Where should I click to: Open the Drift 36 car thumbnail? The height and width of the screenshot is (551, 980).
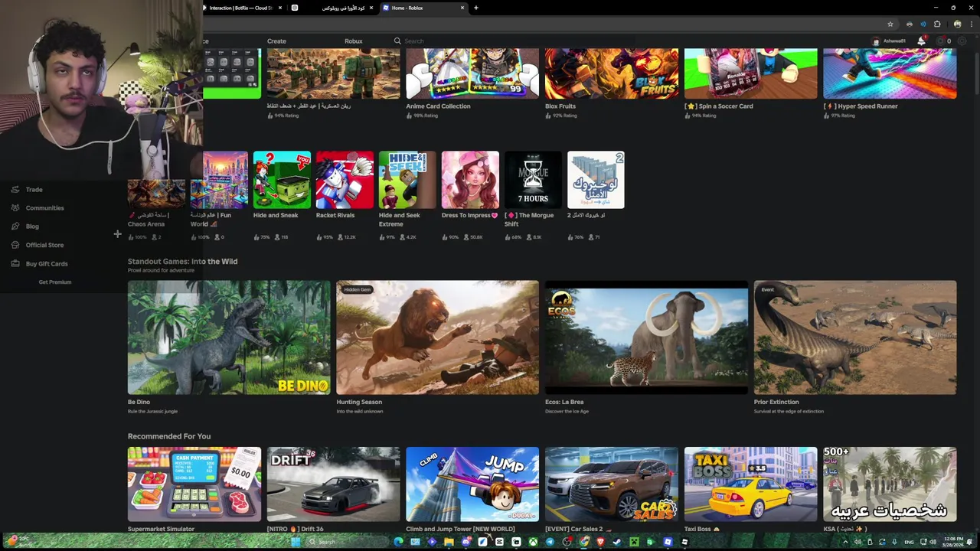333,484
